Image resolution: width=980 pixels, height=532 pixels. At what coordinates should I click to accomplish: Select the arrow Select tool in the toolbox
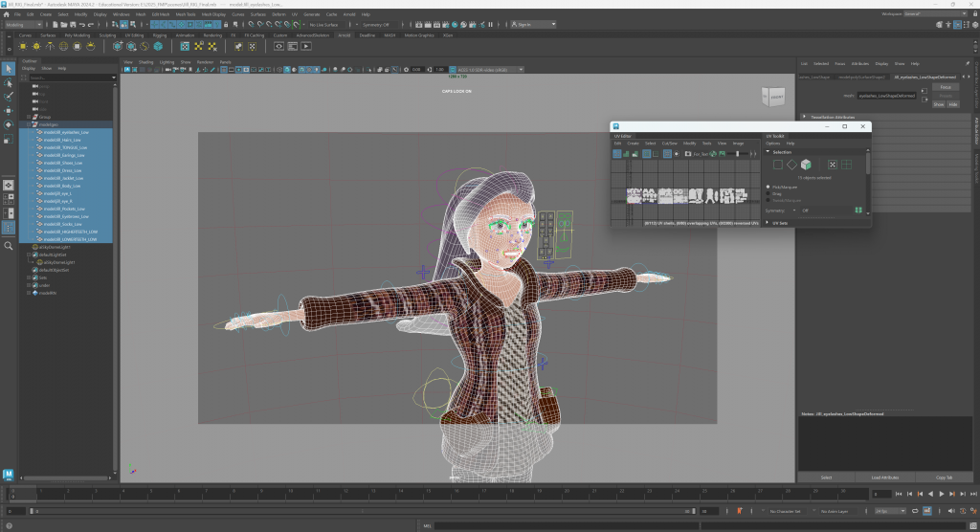(9, 68)
